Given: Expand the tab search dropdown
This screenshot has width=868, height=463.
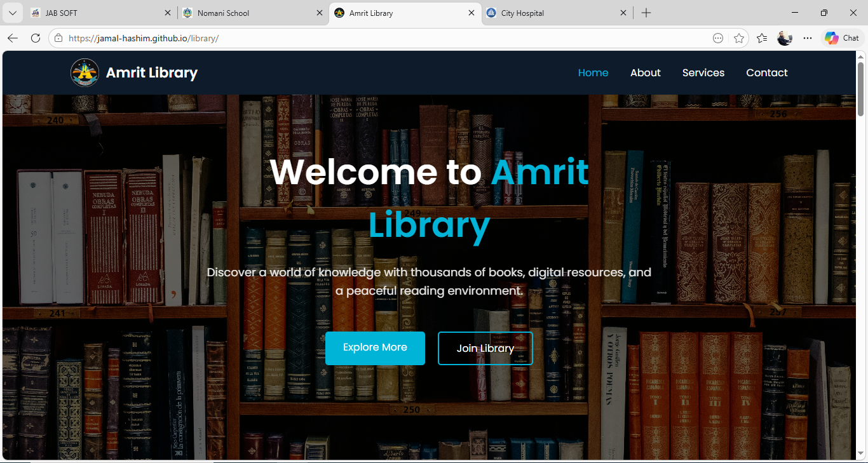Looking at the screenshot, I should (x=12, y=12).
